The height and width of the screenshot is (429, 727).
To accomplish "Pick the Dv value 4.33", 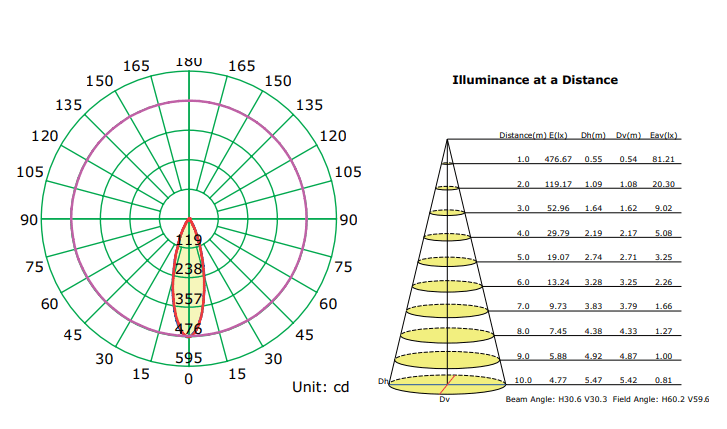I will (628, 331).
